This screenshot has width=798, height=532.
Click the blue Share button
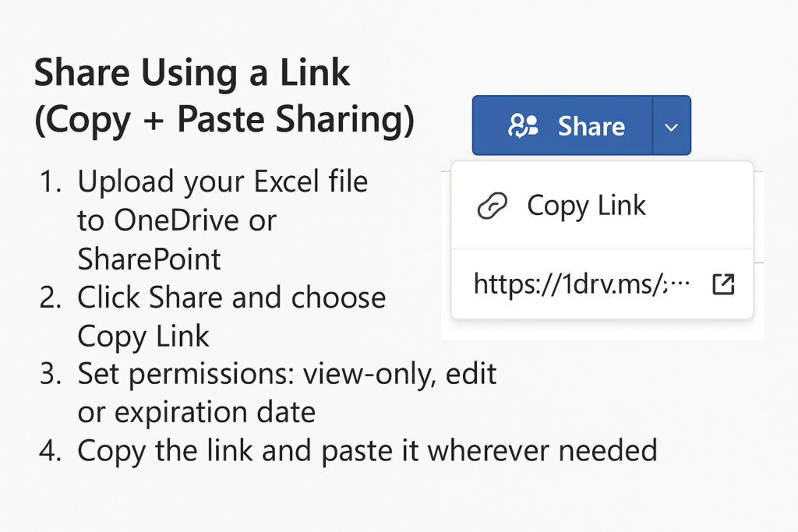point(563,125)
